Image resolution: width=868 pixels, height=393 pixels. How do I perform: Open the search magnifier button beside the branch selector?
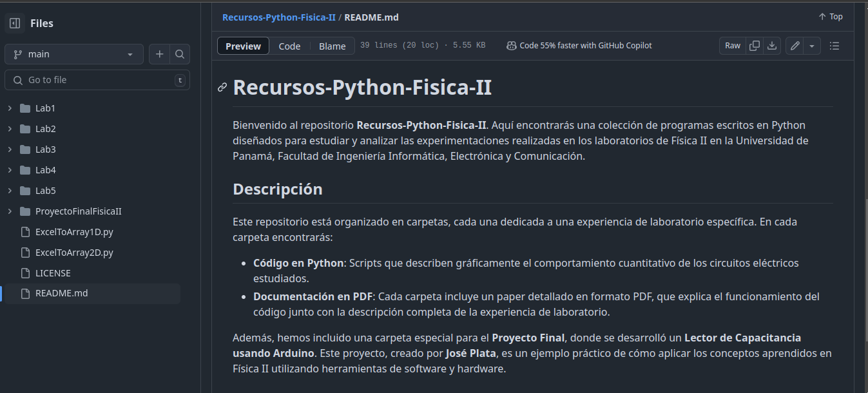tap(180, 54)
